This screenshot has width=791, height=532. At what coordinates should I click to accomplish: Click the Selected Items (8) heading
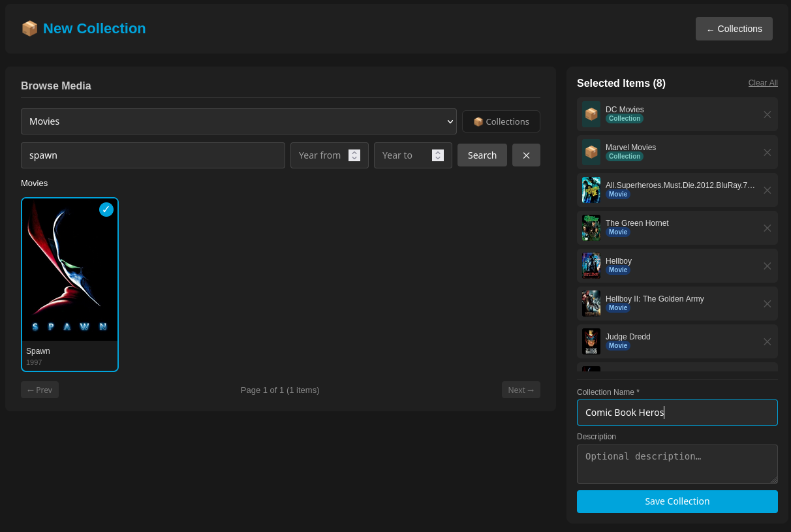pos(621,83)
